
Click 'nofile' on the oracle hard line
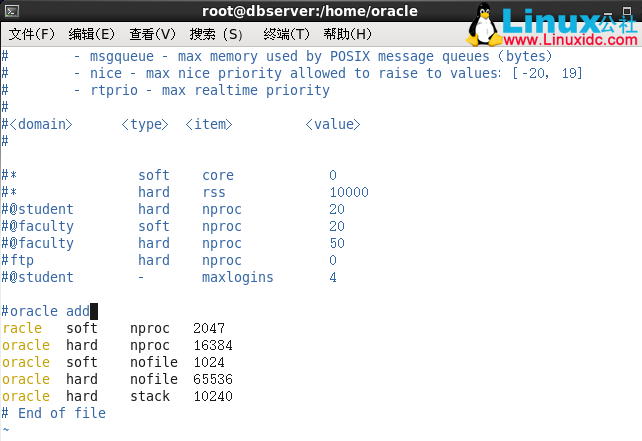tap(154, 379)
